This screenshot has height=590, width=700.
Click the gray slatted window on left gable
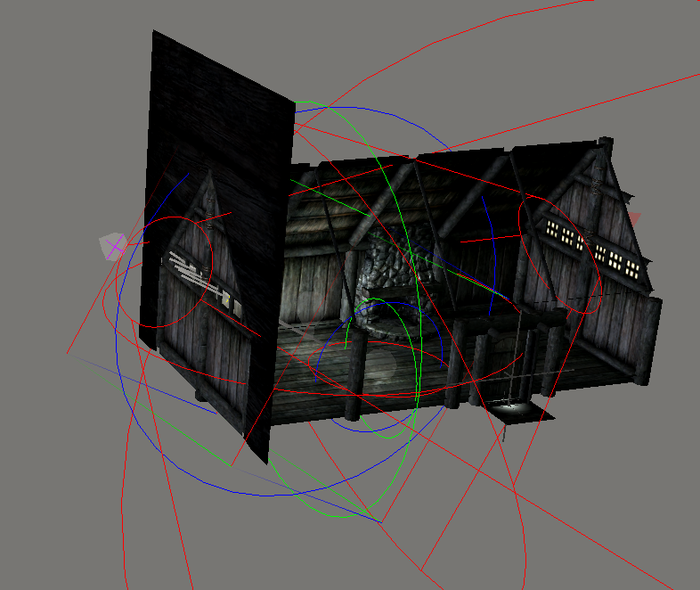tap(185, 267)
